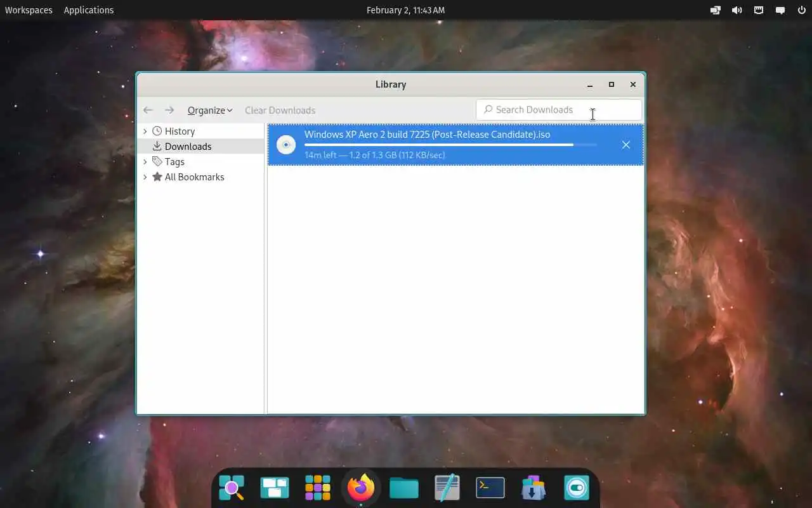Click the '14m left' status text

pos(320,155)
